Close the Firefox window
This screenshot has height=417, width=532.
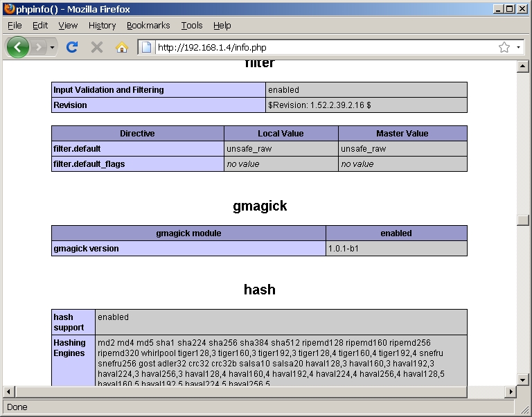[522, 9]
